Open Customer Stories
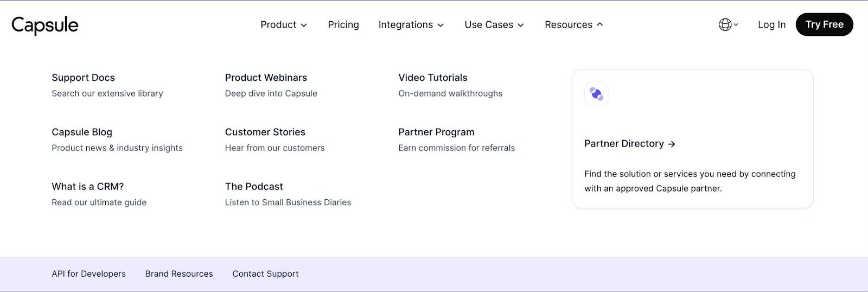This screenshot has height=292, width=868. pos(265,132)
